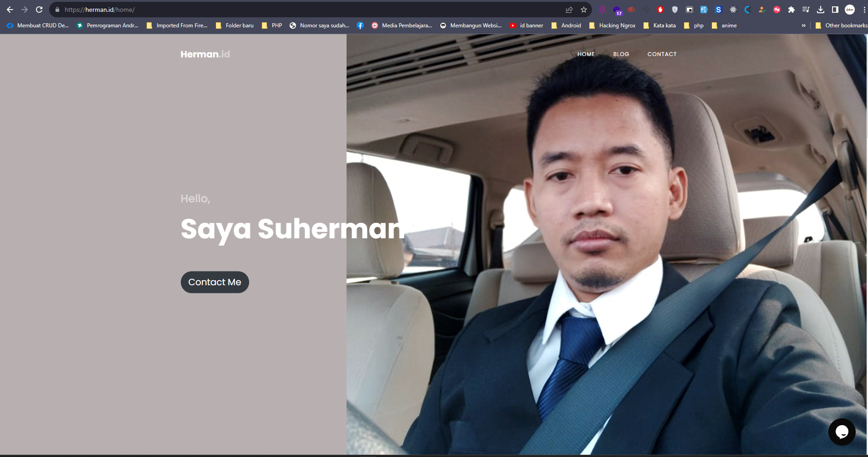This screenshot has width=868, height=457.
Task: Open the playlist/media queue extension icon
Action: [806, 9]
